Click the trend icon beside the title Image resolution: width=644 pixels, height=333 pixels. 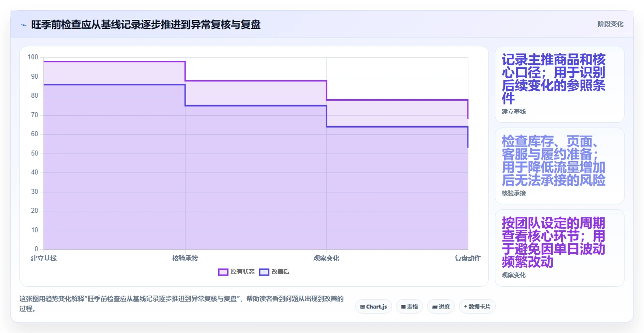23,24
